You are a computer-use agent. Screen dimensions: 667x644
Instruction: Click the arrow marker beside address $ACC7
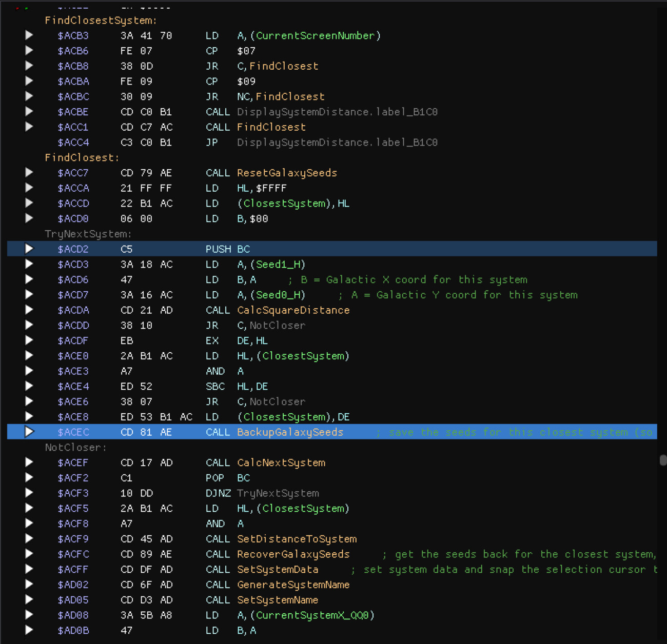[29, 173]
